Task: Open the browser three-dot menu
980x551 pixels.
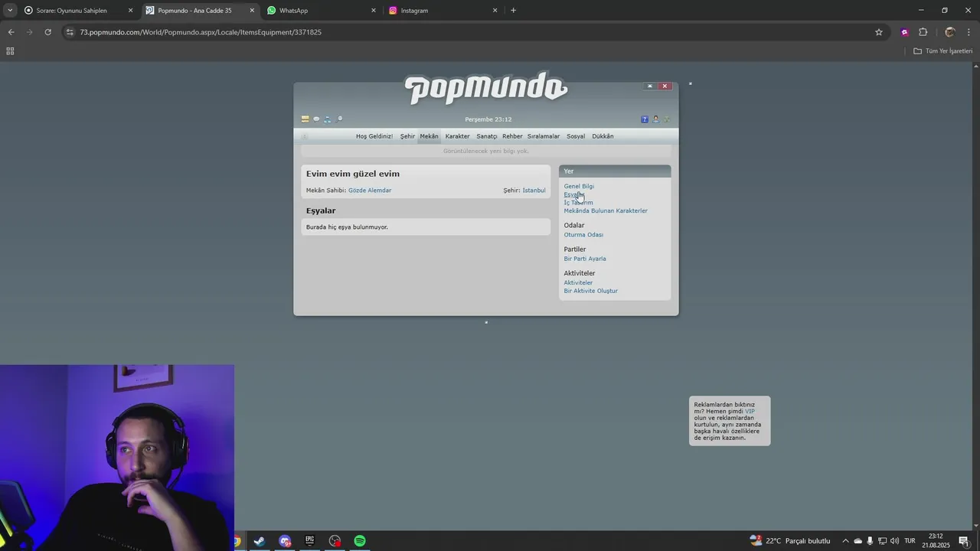Action: click(x=969, y=32)
